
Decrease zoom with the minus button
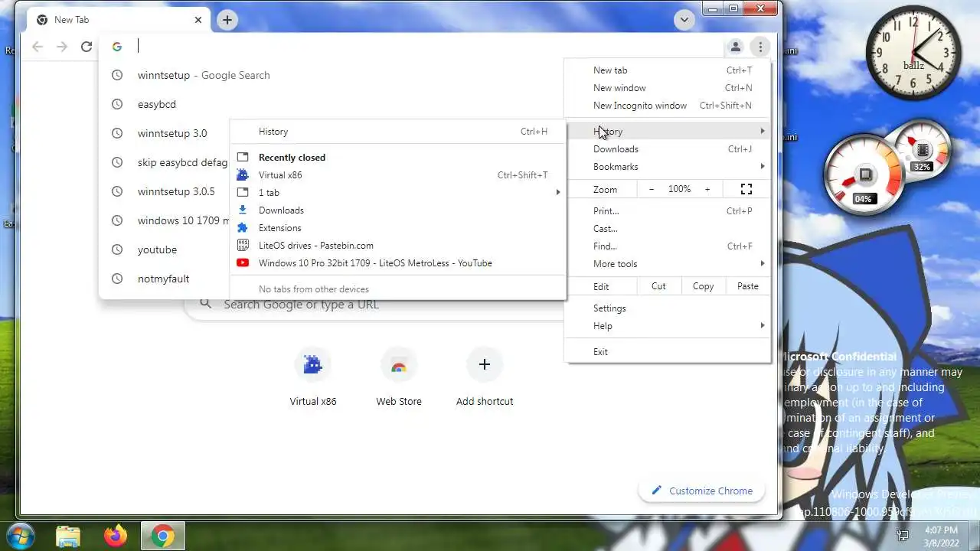coord(652,189)
